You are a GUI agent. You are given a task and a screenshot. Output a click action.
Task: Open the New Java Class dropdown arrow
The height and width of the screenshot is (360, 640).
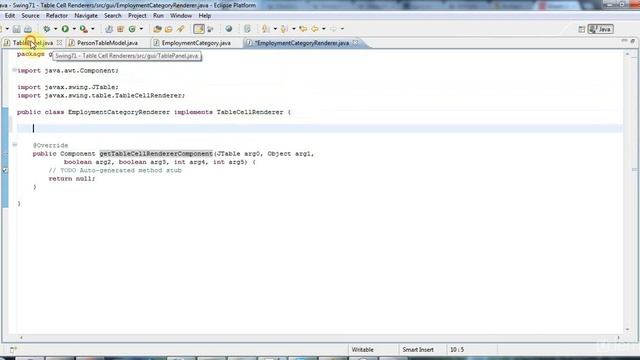[141, 29]
